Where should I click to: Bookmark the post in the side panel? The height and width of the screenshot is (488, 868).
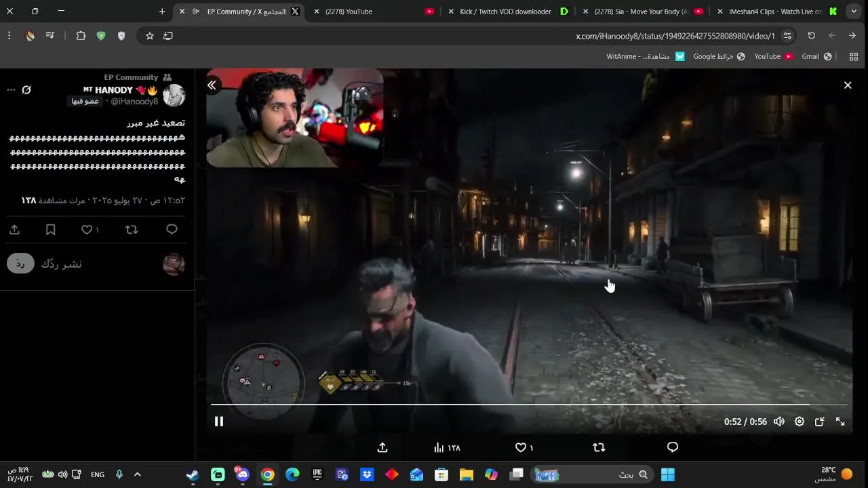tap(50, 230)
